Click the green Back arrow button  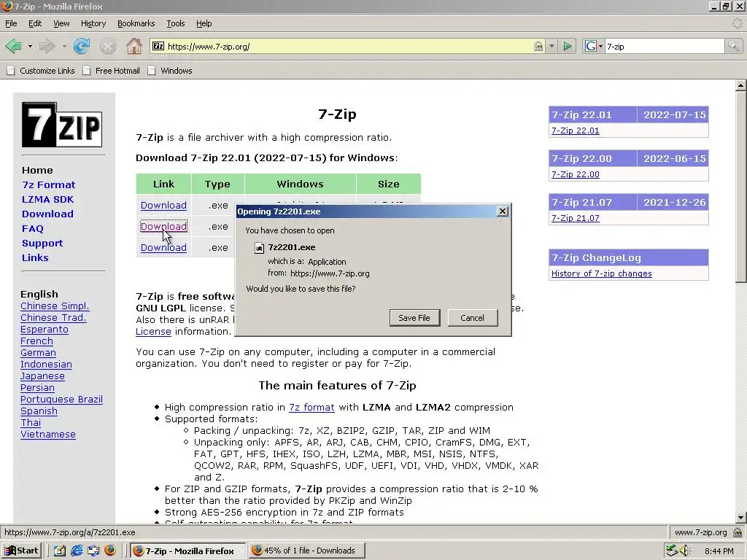pos(13,46)
